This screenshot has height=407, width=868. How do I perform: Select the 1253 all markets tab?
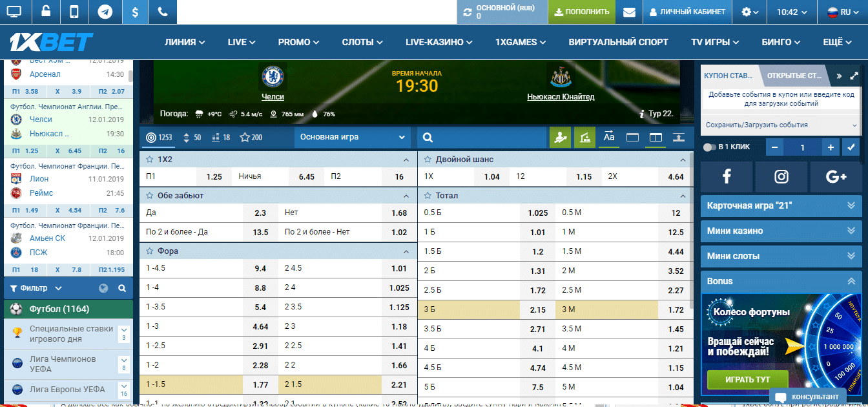coord(159,137)
